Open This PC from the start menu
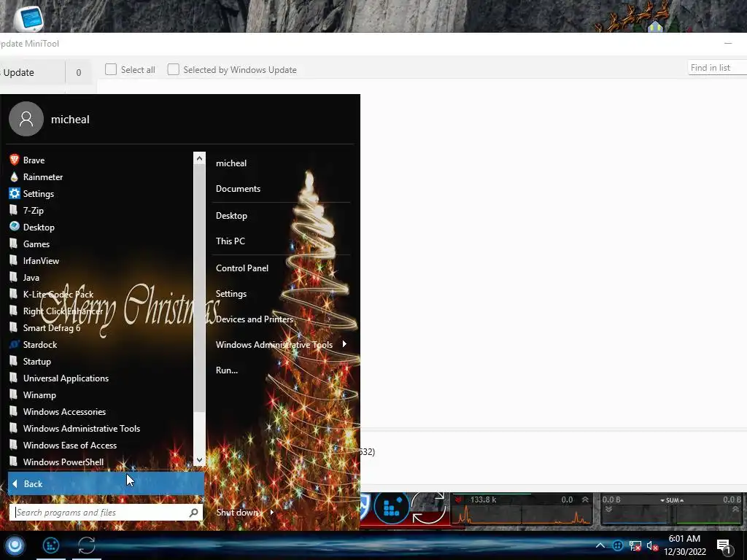 tap(230, 241)
